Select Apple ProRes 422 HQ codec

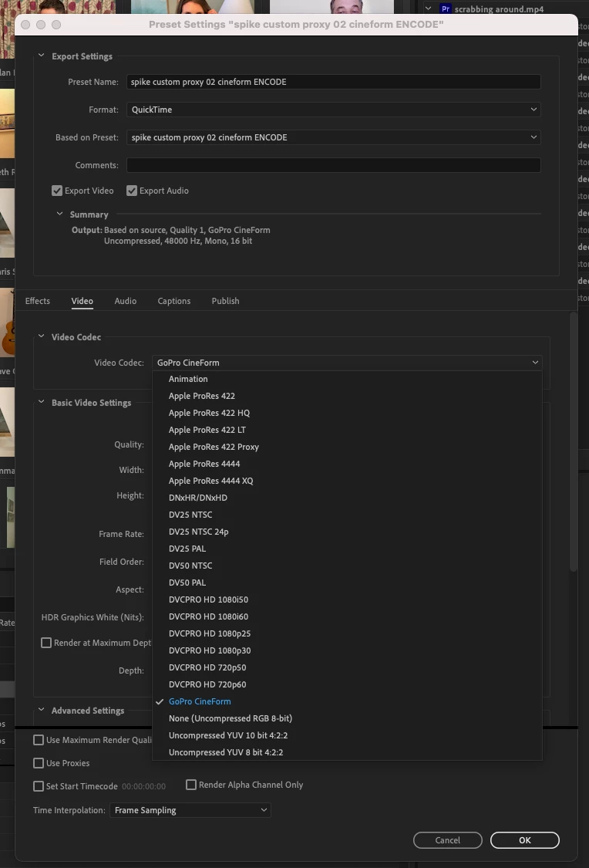(x=348, y=413)
